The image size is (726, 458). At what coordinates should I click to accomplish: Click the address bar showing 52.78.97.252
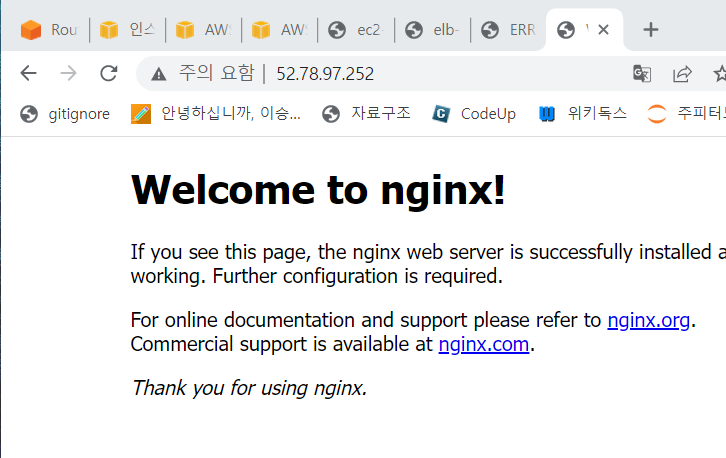pyautogui.click(x=325, y=74)
